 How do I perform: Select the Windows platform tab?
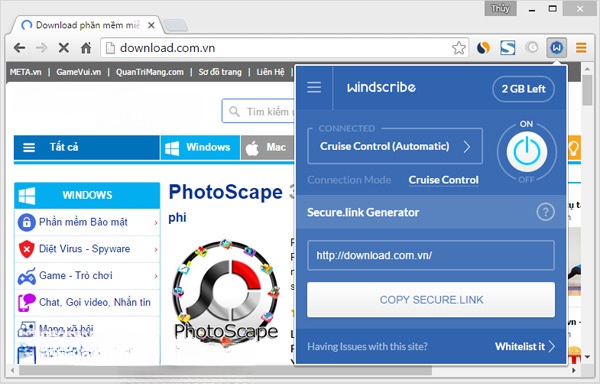tap(201, 147)
